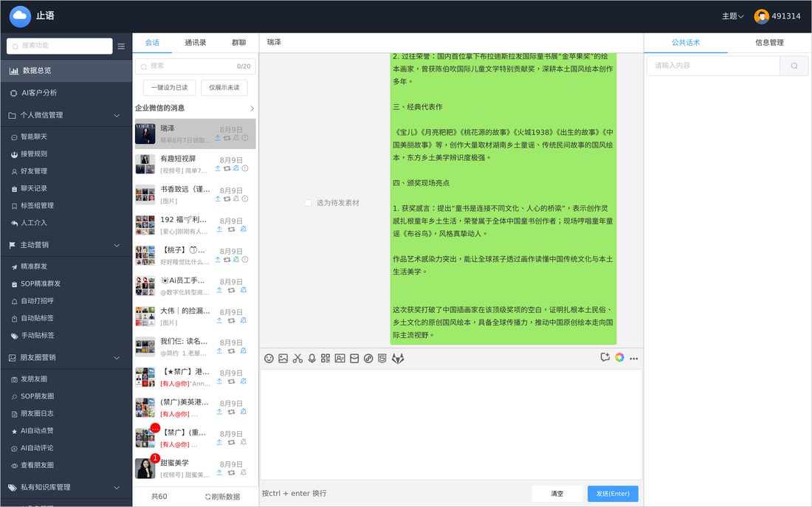Open the 主题 theme dropdown
Viewport: 812px width, 507px height.
point(733,16)
